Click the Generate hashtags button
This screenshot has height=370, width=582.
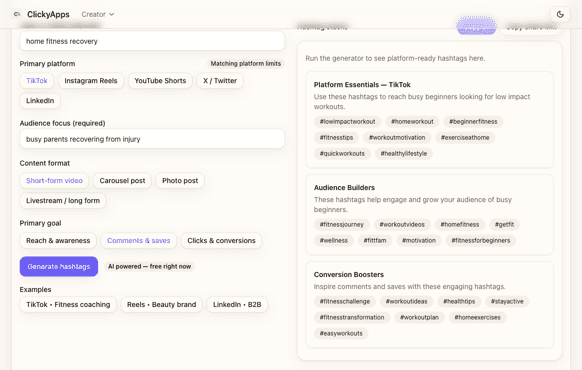[x=59, y=266]
